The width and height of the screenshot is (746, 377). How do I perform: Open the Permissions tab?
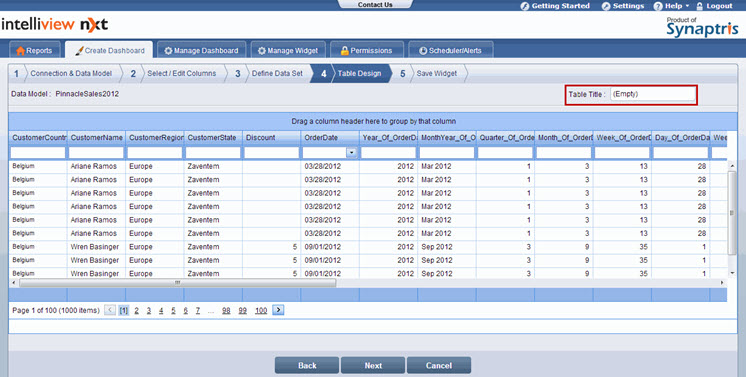point(367,50)
